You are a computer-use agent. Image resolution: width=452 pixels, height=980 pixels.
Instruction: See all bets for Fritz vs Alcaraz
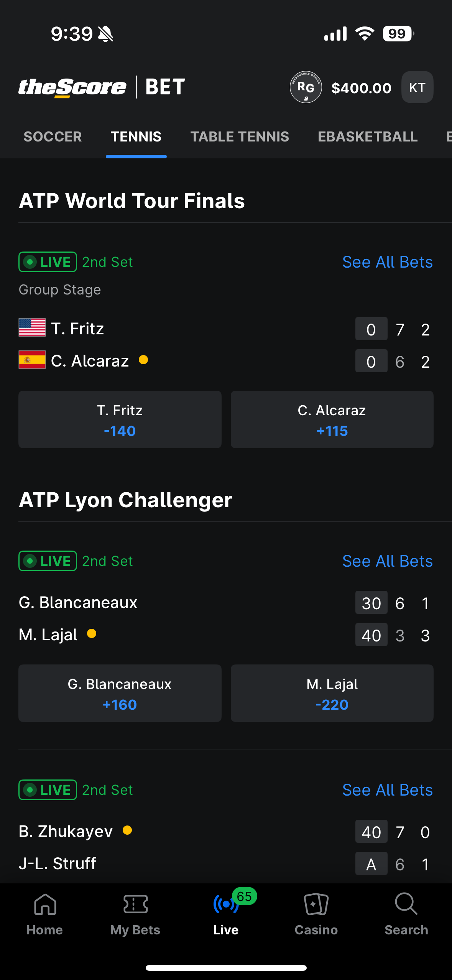[x=387, y=262]
